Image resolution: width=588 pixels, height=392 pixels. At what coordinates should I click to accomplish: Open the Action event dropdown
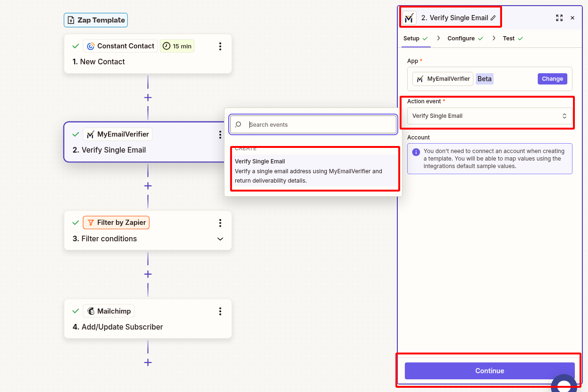pyautogui.click(x=489, y=116)
